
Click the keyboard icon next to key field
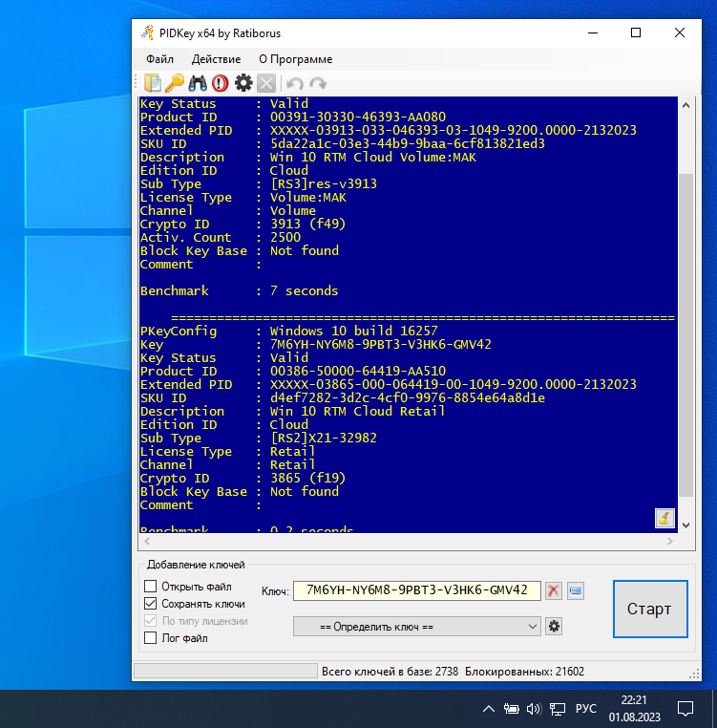point(576,590)
